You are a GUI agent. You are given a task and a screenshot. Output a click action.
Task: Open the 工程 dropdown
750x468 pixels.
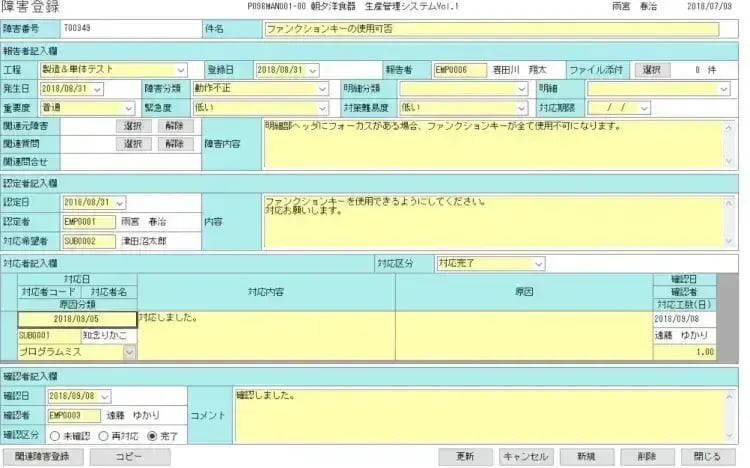pos(181,70)
